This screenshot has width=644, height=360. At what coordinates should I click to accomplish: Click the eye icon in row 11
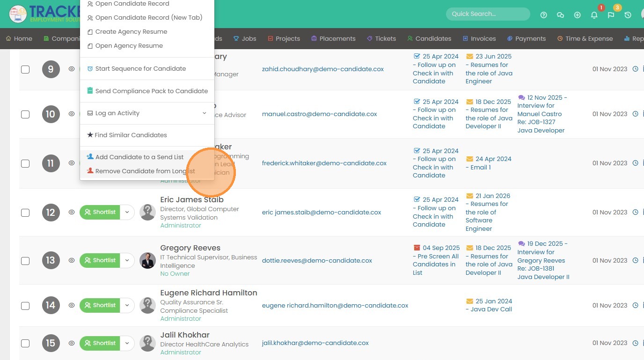pyautogui.click(x=72, y=163)
